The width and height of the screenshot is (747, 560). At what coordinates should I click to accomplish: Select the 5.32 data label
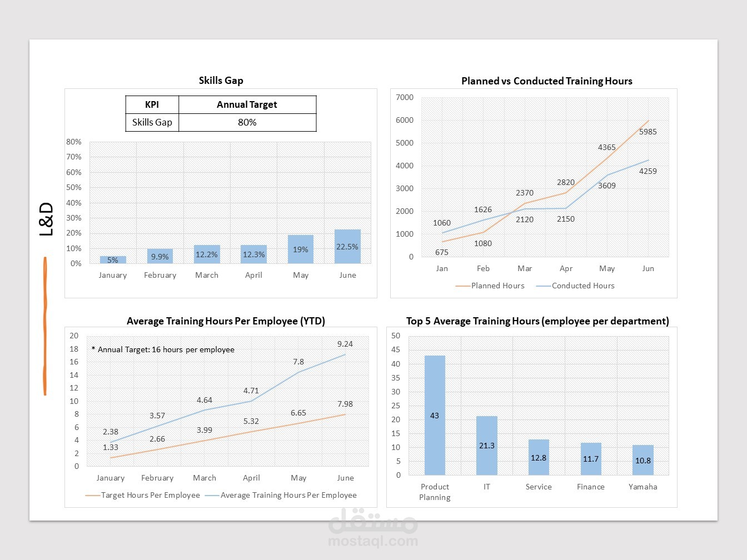[251, 421]
